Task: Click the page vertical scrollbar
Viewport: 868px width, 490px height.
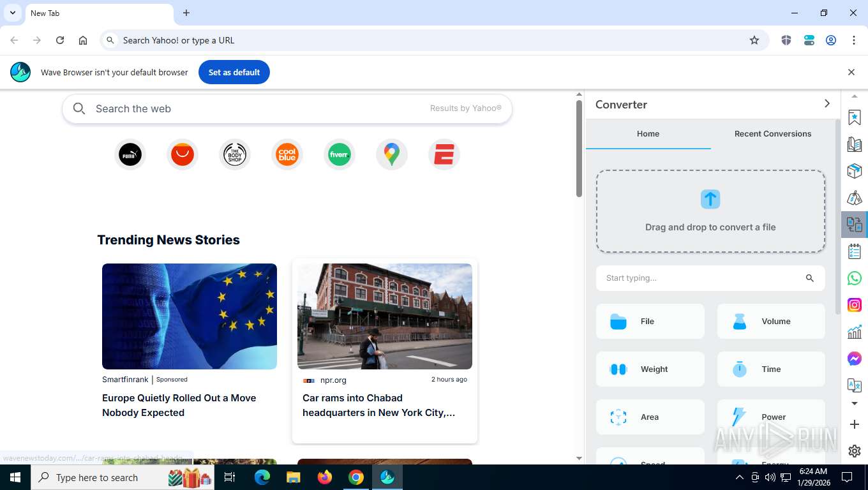Action: [x=579, y=149]
